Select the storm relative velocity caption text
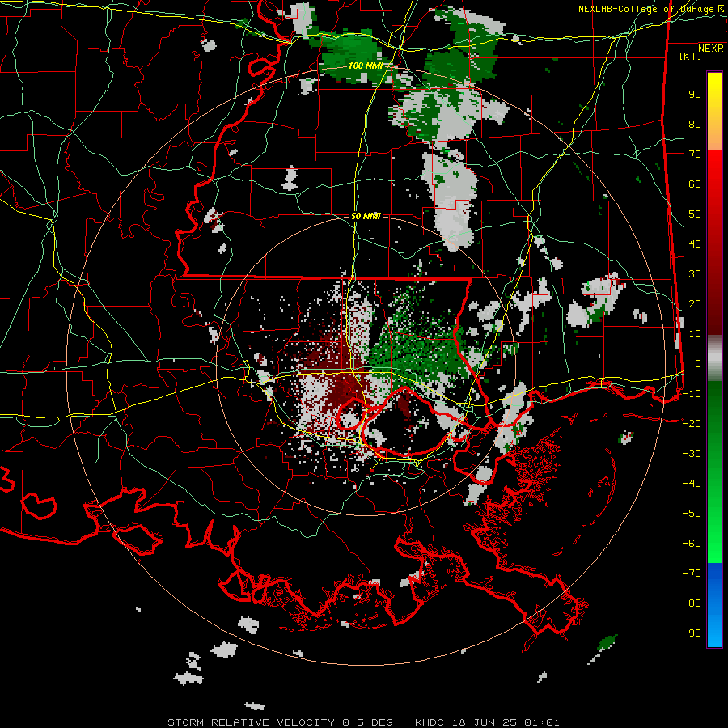The image size is (728, 728). point(363,722)
